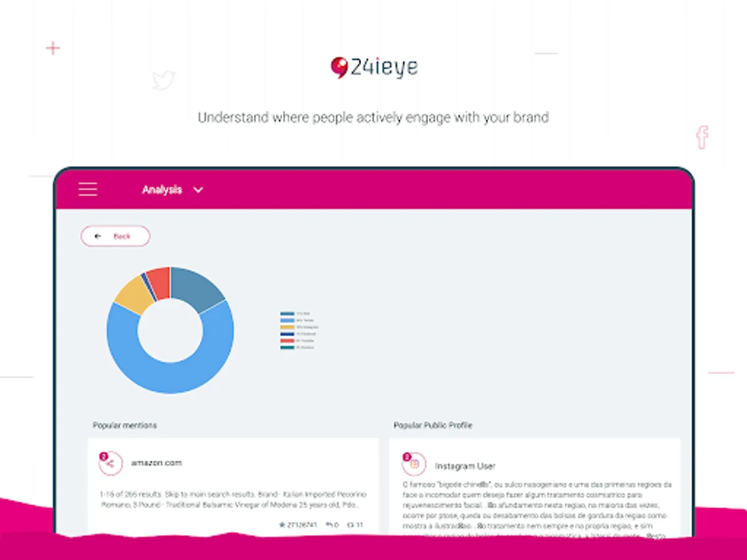Toggle the teal legend swatch
This screenshot has height=560, width=747.
pyautogui.click(x=287, y=347)
